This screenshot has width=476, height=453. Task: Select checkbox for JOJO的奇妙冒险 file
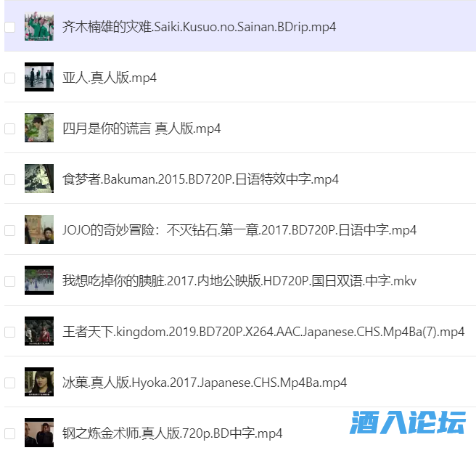click(x=9, y=230)
